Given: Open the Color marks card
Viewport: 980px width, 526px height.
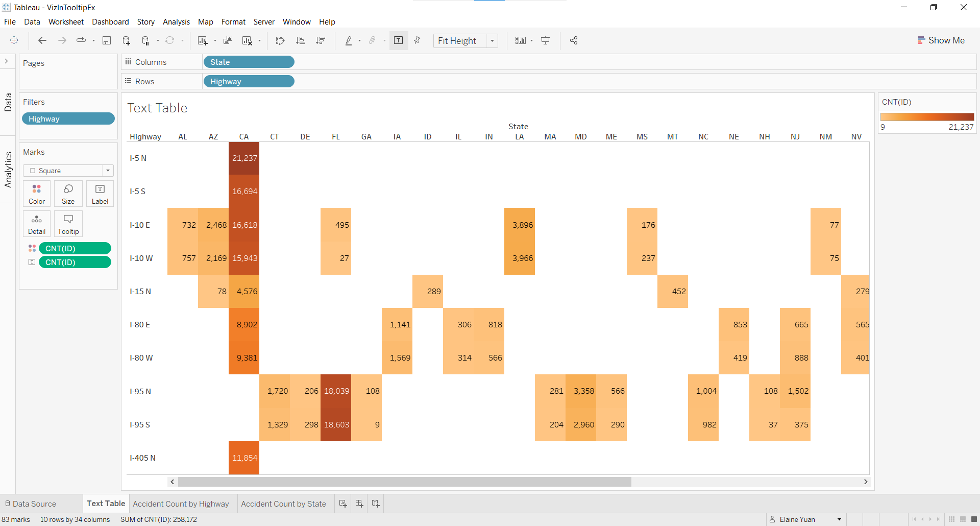Looking at the screenshot, I should pos(37,194).
